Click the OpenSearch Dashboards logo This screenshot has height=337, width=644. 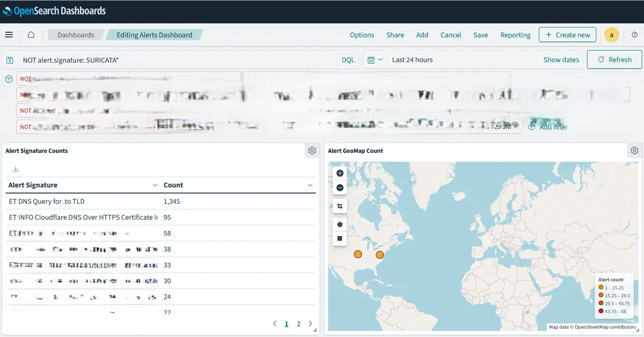coord(54,11)
